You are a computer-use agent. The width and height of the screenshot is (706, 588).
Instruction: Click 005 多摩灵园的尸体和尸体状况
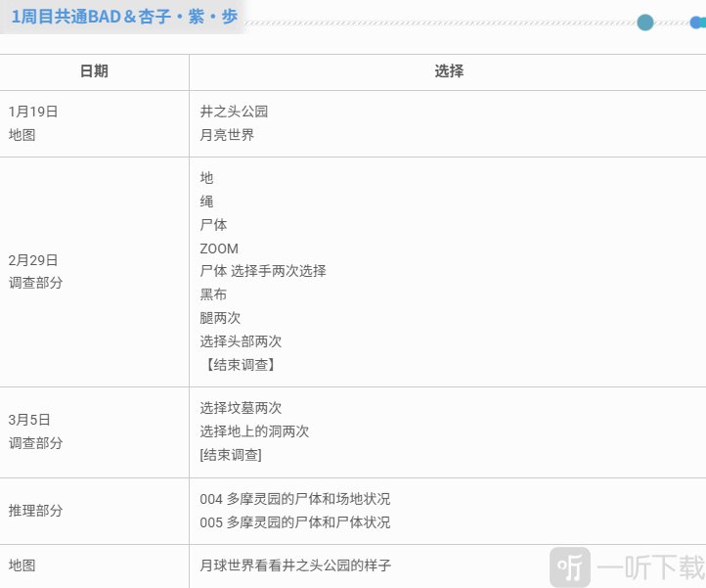click(295, 522)
